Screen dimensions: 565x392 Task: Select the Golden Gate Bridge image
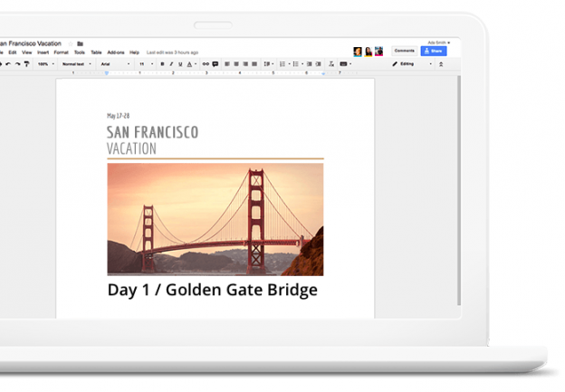click(215, 219)
